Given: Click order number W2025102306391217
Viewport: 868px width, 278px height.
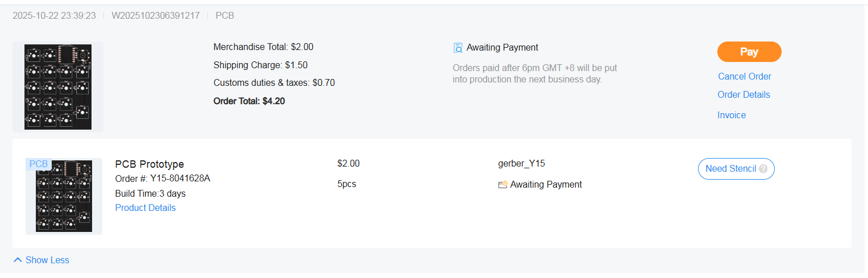Looking at the screenshot, I should 155,15.
